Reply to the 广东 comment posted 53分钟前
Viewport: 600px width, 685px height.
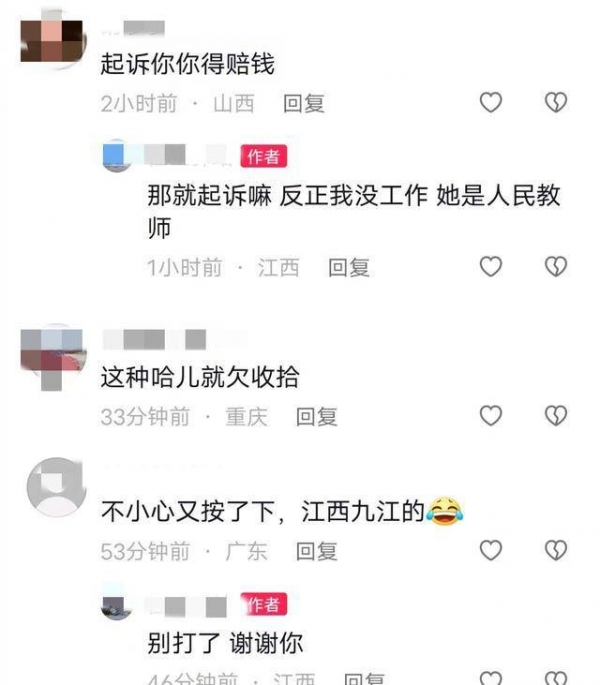click(x=316, y=551)
